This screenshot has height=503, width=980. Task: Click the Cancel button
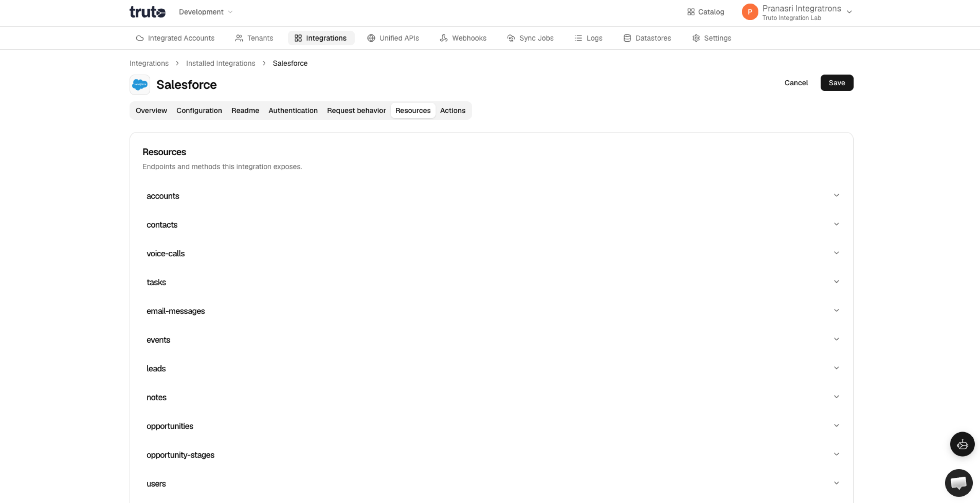click(x=796, y=83)
